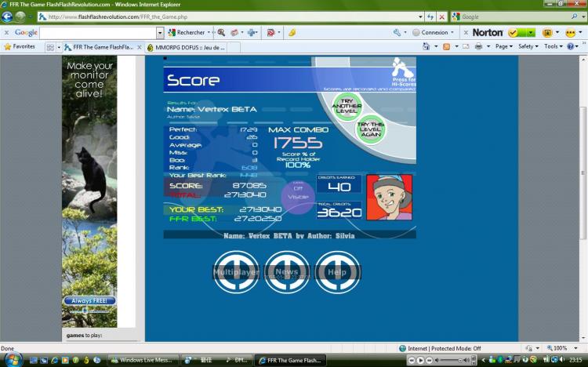Refresh the page with the address bar refresh icon

(x=430, y=17)
